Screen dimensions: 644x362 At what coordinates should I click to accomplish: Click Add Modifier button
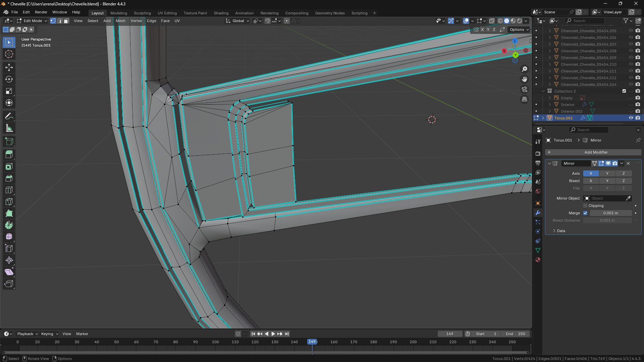coord(593,152)
